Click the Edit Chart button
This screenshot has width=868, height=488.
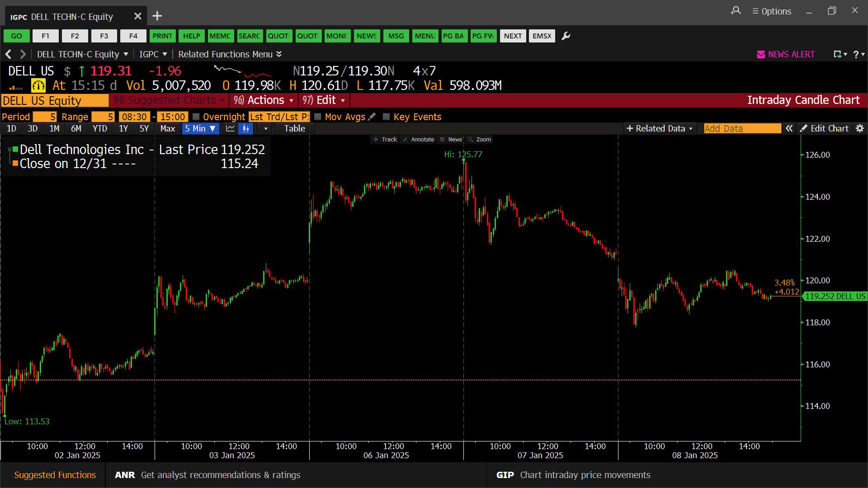pyautogui.click(x=824, y=129)
